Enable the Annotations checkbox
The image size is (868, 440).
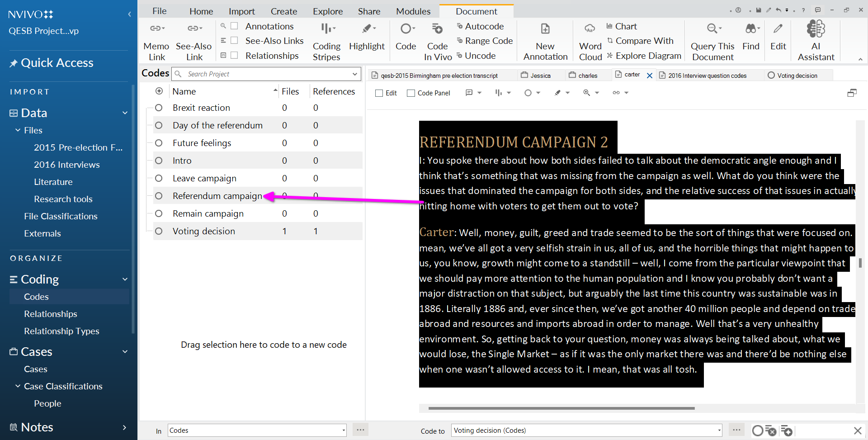point(234,26)
